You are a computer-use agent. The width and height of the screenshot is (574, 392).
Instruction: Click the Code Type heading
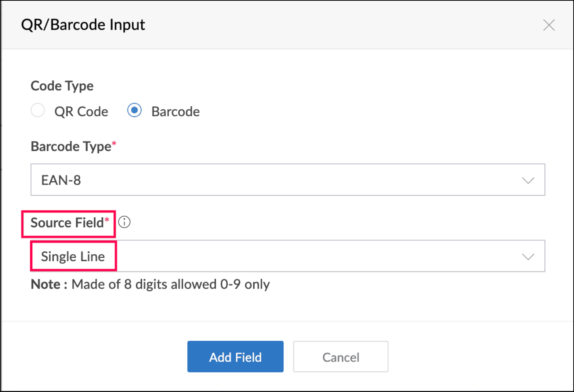62,86
